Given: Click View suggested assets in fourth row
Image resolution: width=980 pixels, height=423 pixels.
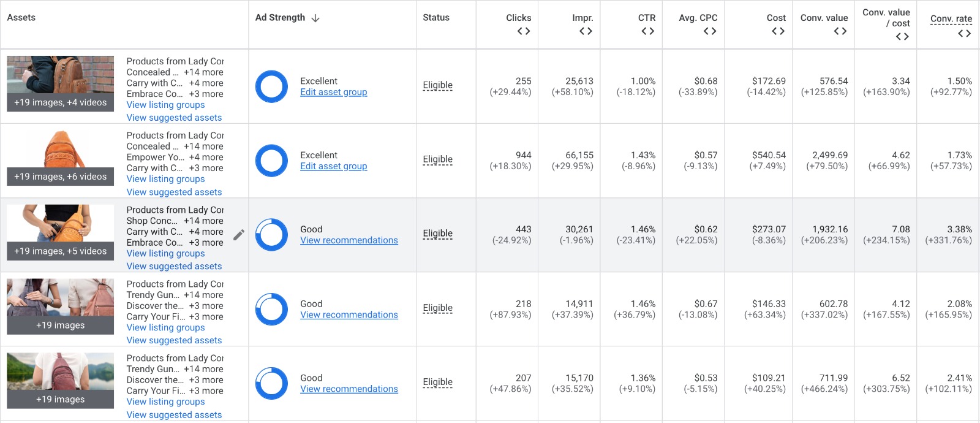Looking at the screenshot, I should [x=174, y=340].
